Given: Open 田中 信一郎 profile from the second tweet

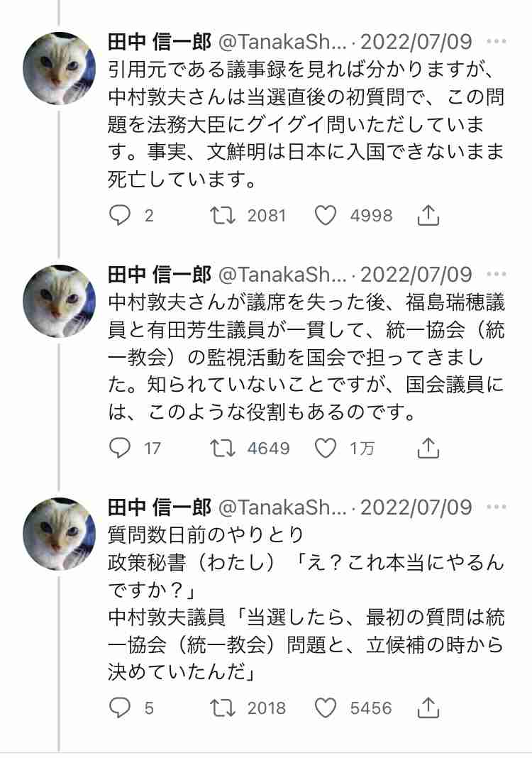Looking at the screenshot, I should pos(159,274).
